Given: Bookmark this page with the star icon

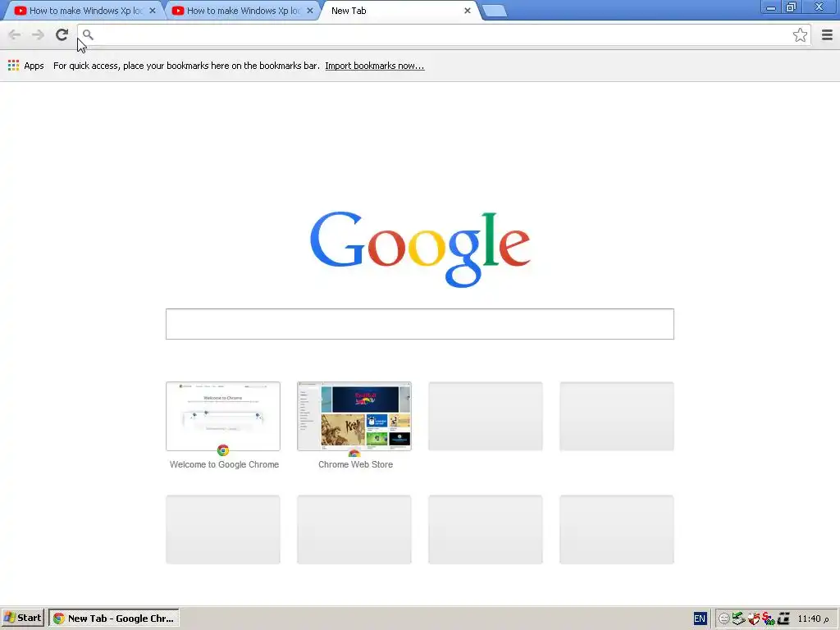Looking at the screenshot, I should point(800,34).
